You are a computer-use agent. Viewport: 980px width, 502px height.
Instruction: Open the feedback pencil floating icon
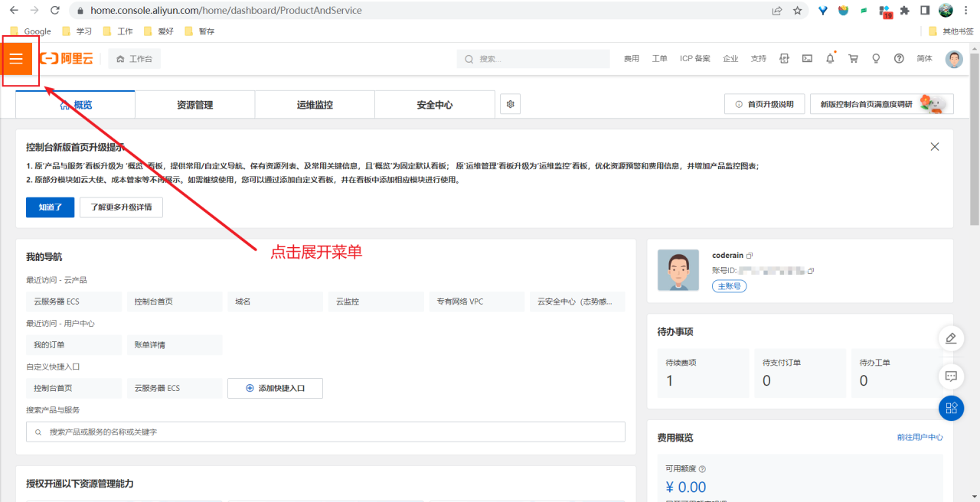(x=951, y=337)
